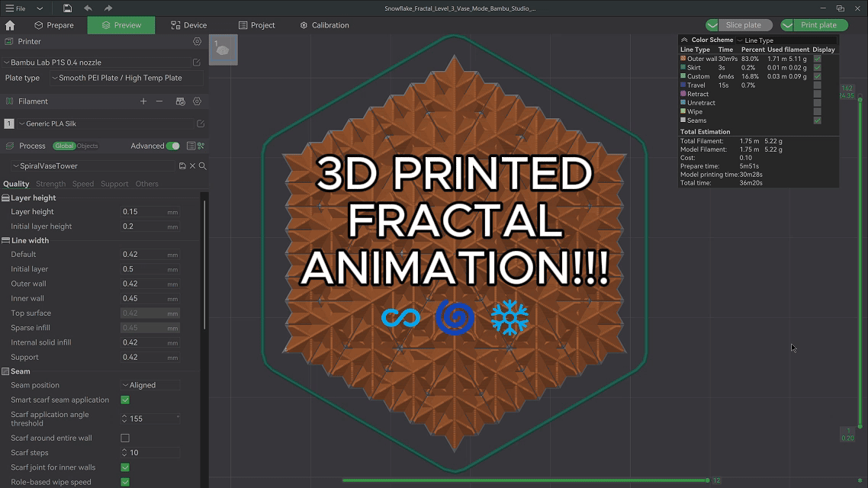Search process presets with magnifier icon

point(202,165)
